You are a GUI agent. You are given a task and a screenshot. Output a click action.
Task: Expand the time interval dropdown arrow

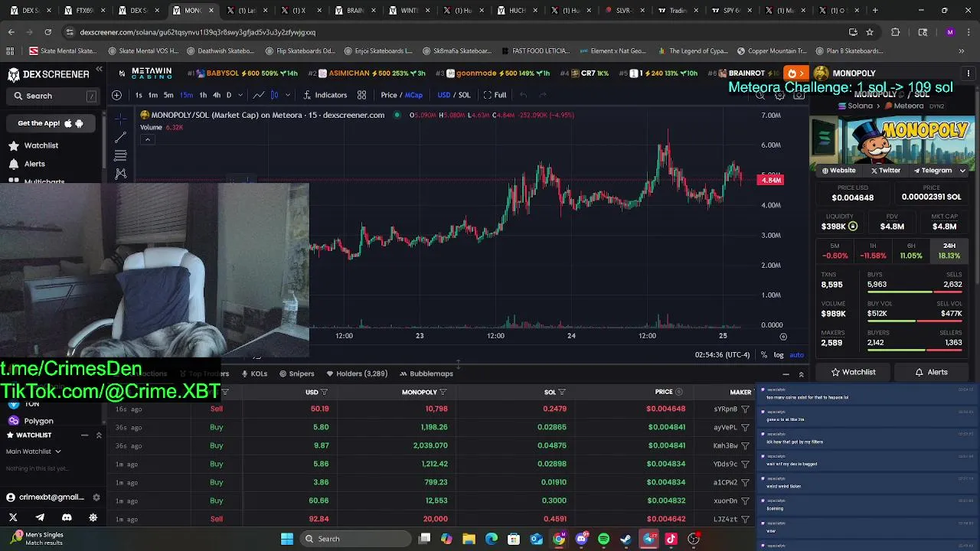240,95
